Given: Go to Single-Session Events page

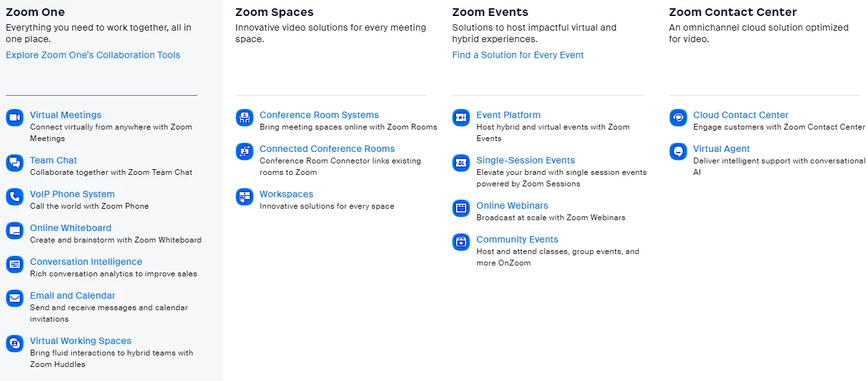Looking at the screenshot, I should (x=526, y=160).
